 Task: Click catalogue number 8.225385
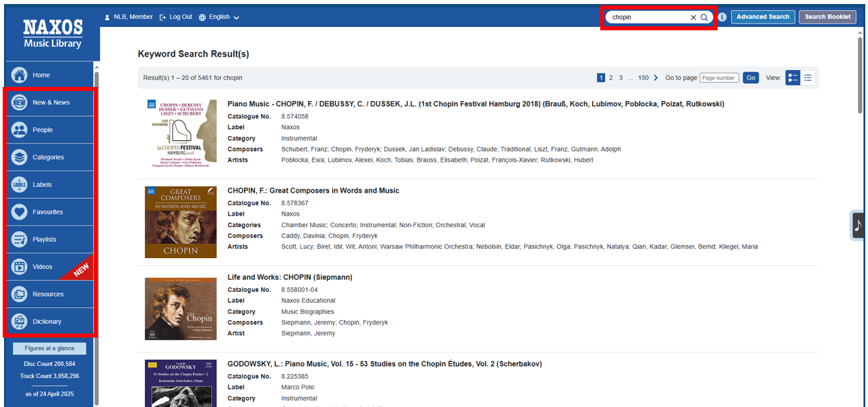click(x=295, y=377)
